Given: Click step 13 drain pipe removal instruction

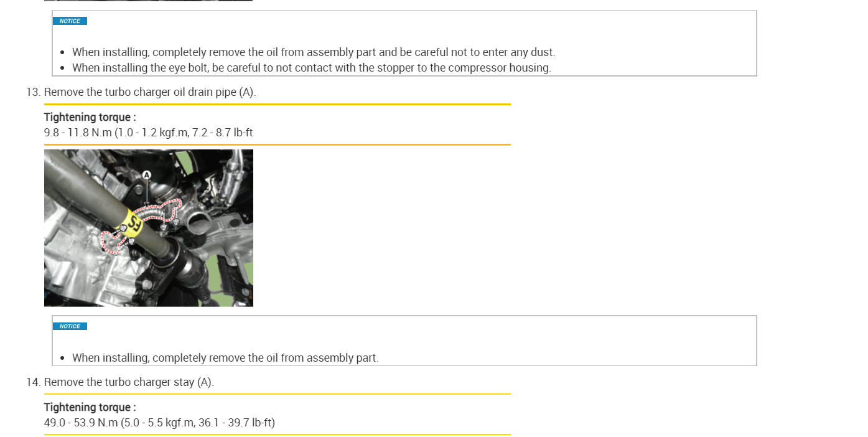Looking at the screenshot, I should tap(149, 92).
